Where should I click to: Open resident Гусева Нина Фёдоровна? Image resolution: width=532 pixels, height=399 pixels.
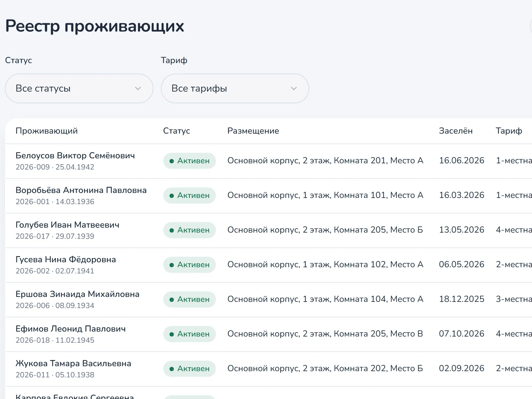[x=66, y=260]
